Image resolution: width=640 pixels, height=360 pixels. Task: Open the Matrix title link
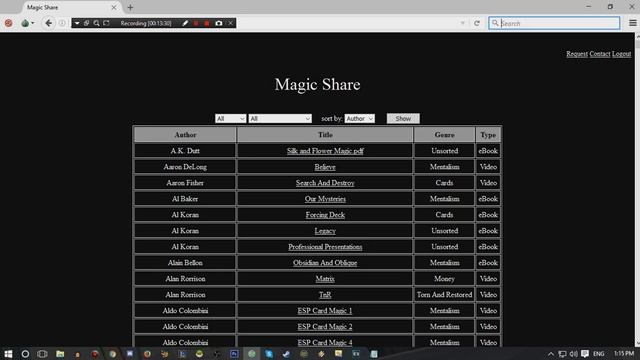(325, 278)
